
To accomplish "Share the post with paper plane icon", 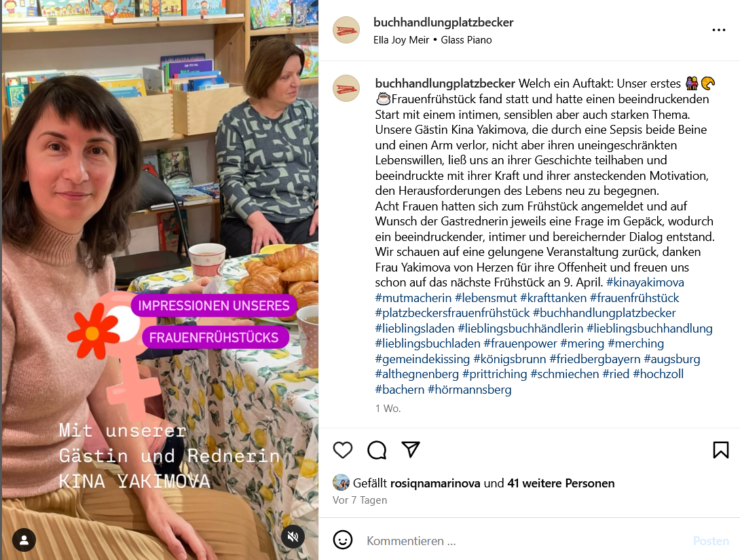I will click(x=411, y=449).
